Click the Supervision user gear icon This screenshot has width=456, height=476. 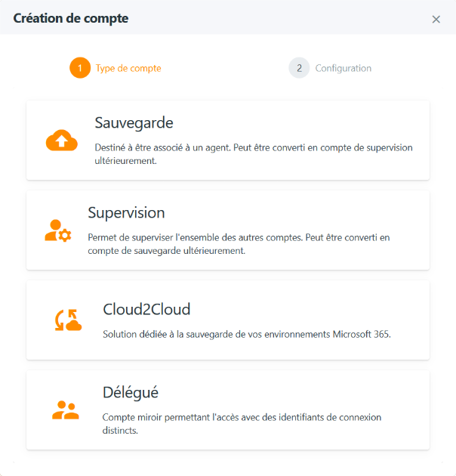click(x=58, y=230)
